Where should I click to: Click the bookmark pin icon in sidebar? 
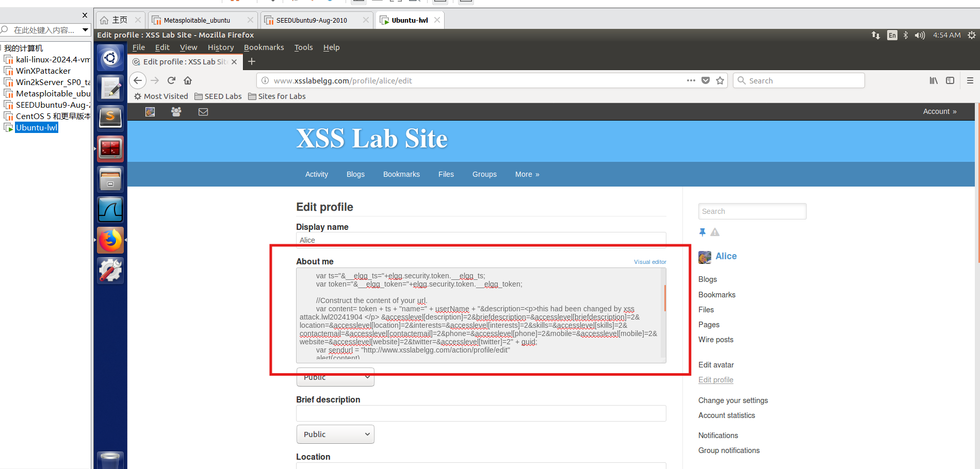pos(702,232)
